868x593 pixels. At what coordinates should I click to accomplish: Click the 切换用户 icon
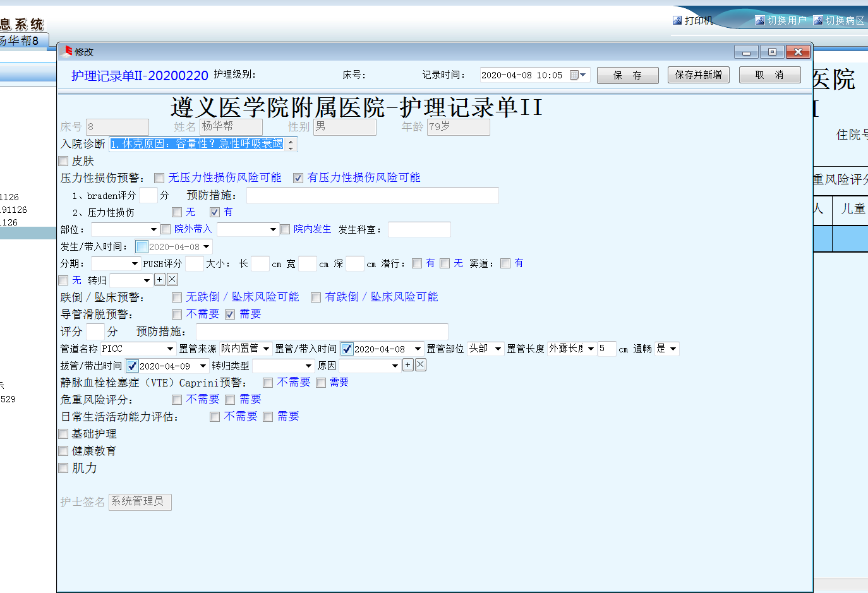click(760, 20)
